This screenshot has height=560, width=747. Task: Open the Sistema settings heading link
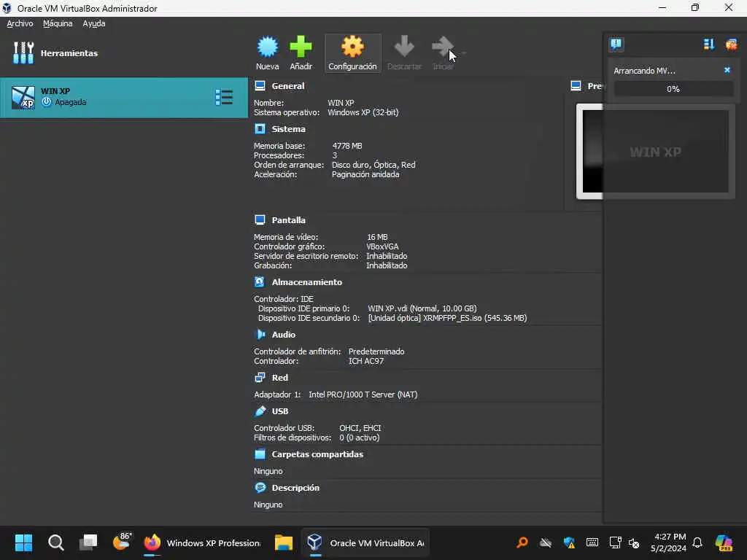(288, 129)
